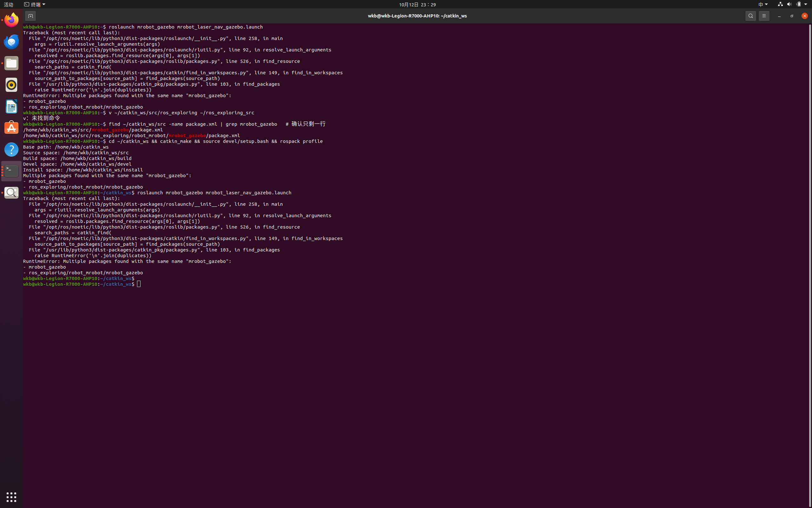
Task: Open a new terminal tab
Action: coord(30,16)
